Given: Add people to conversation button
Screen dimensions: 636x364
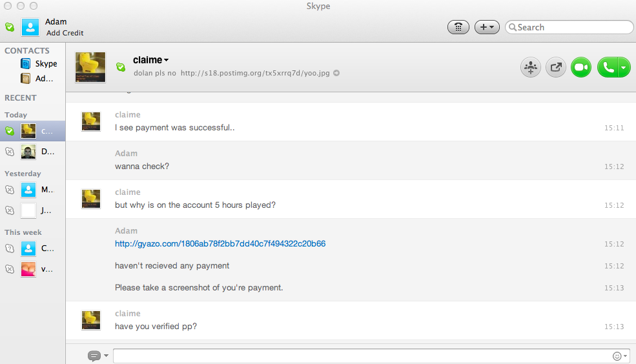Looking at the screenshot, I should (x=531, y=67).
